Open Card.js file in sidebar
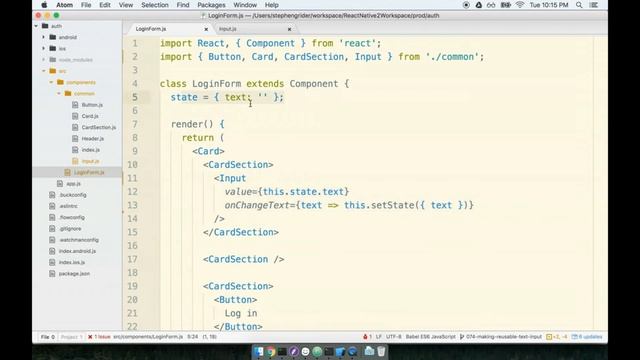This screenshot has height=360, width=640. coord(90,116)
